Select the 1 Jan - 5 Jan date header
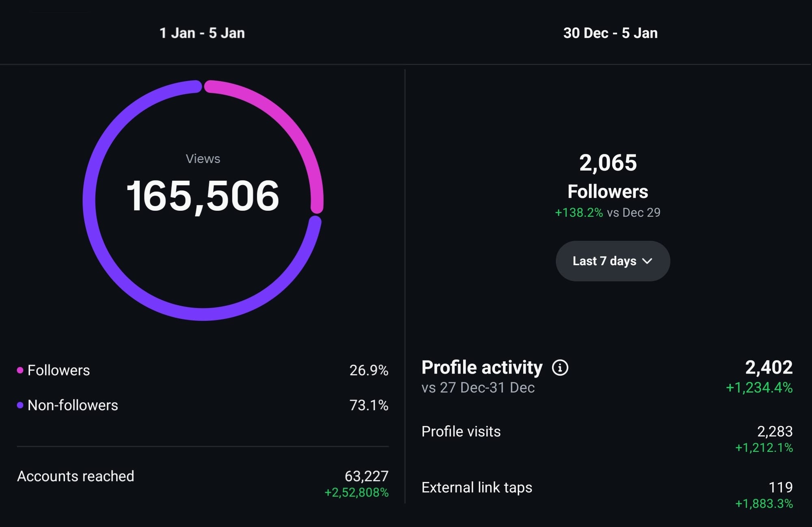This screenshot has width=812, height=527. [202, 33]
